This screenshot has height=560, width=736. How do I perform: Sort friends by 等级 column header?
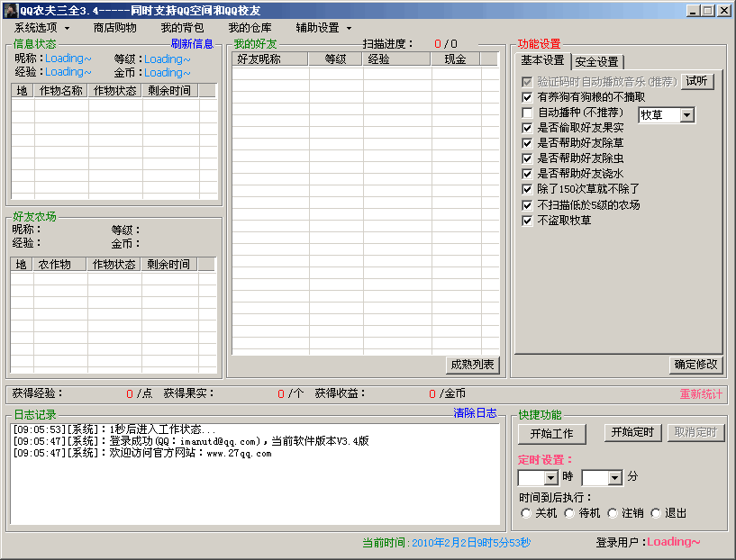(335, 59)
